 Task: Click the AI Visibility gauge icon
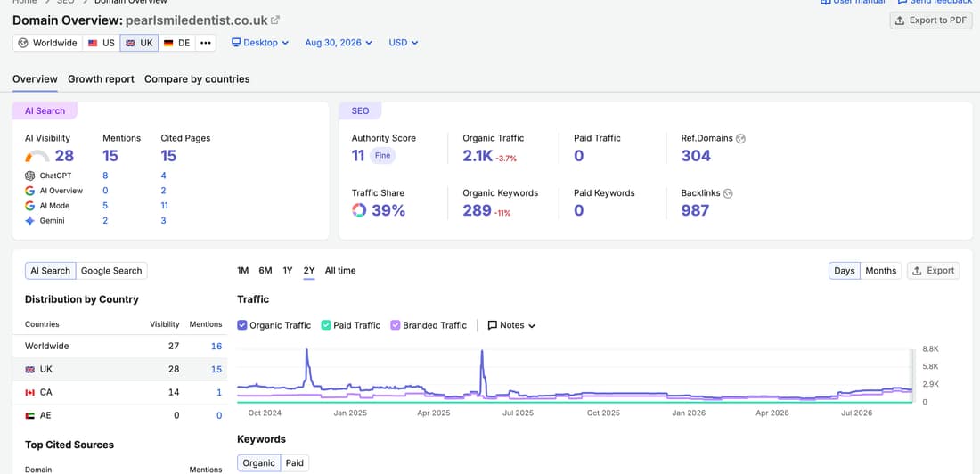pyautogui.click(x=37, y=156)
